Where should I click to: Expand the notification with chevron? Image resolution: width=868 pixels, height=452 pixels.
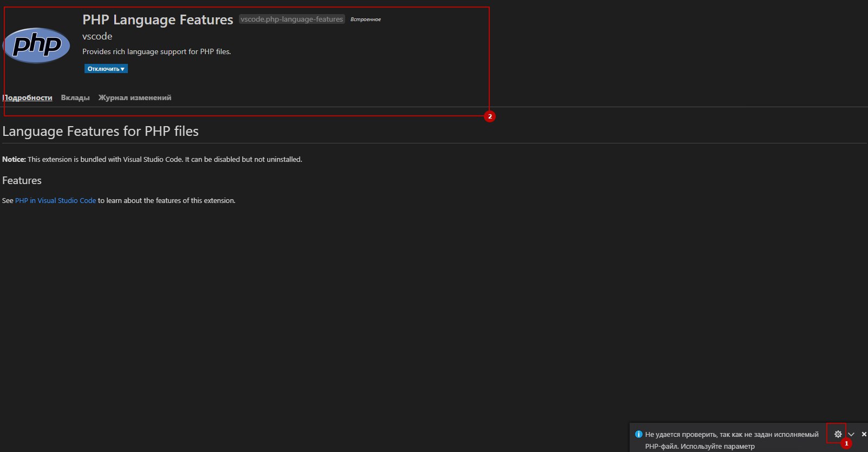coord(851,434)
